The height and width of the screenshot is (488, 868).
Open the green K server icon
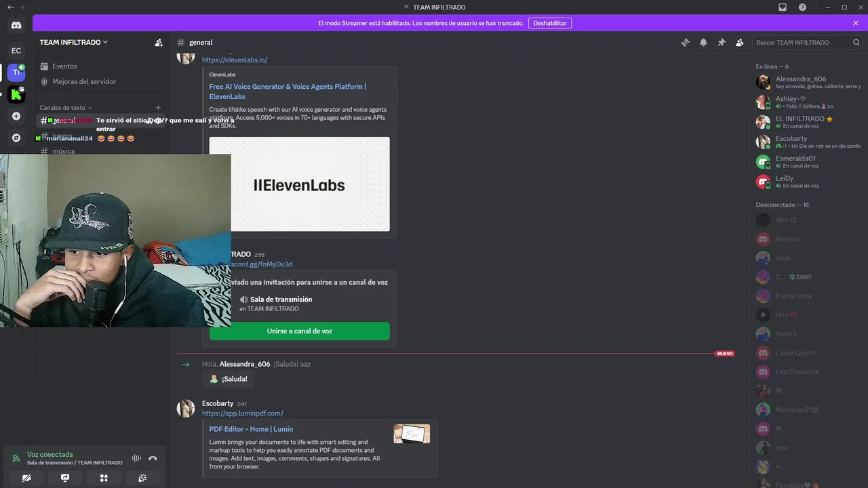tap(16, 94)
